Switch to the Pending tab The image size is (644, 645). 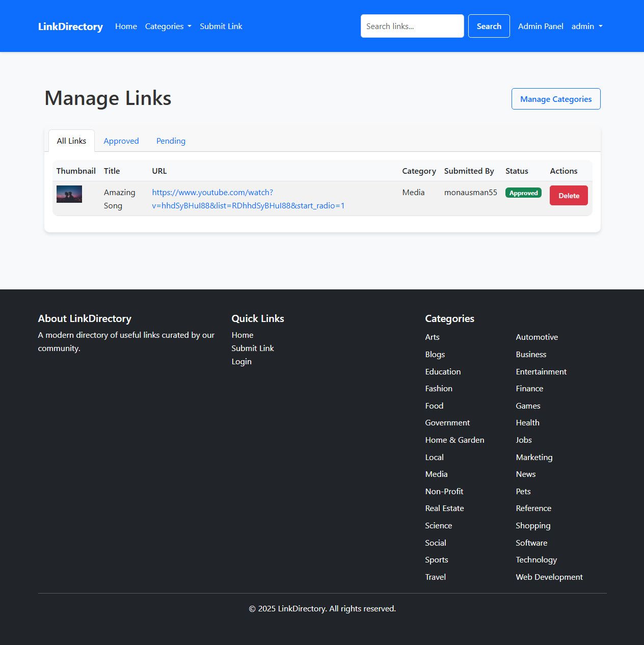pos(171,141)
